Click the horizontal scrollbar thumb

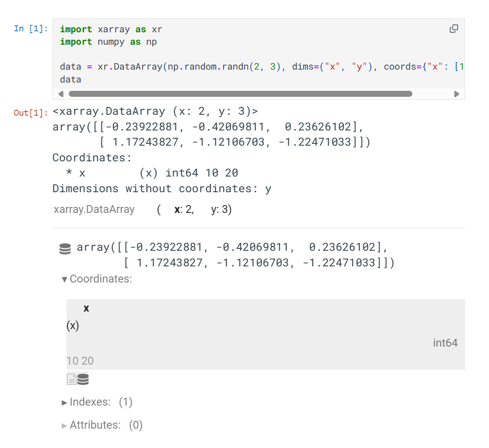tap(240, 94)
